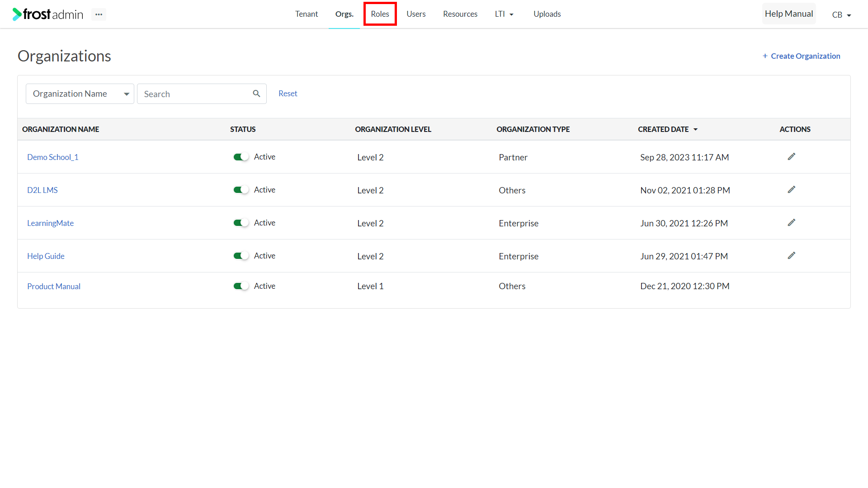
Task: Click the frost admin logo
Action: pos(47,14)
